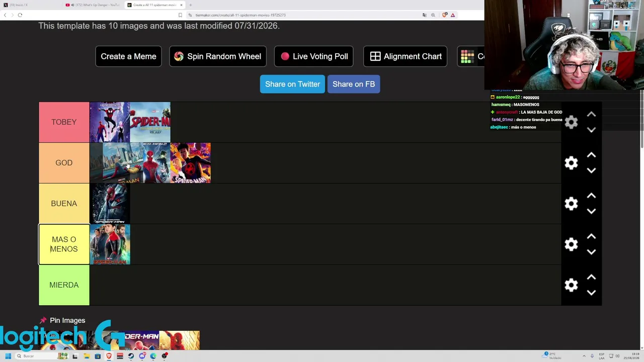Select the orange GOD tier label
This screenshot has height=362, width=644.
[x=64, y=163]
